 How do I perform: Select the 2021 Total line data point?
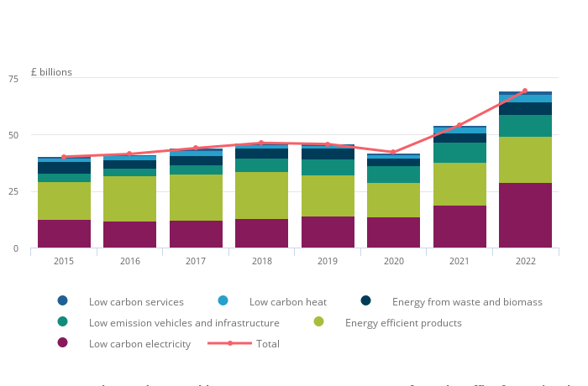coord(459,125)
